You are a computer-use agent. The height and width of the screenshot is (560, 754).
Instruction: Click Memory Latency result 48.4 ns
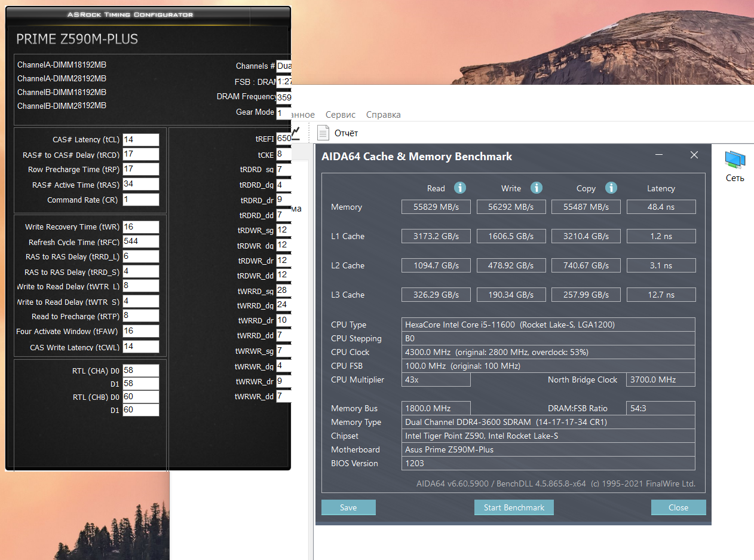(x=661, y=207)
